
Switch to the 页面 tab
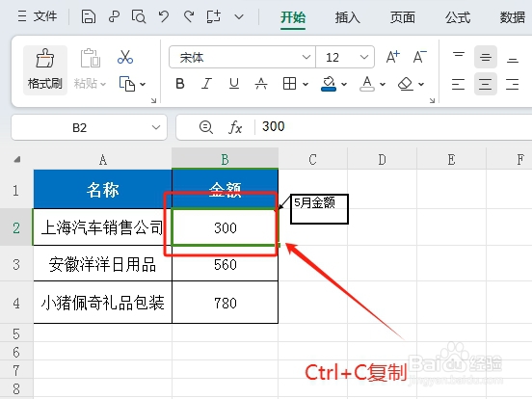(x=403, y=17)
